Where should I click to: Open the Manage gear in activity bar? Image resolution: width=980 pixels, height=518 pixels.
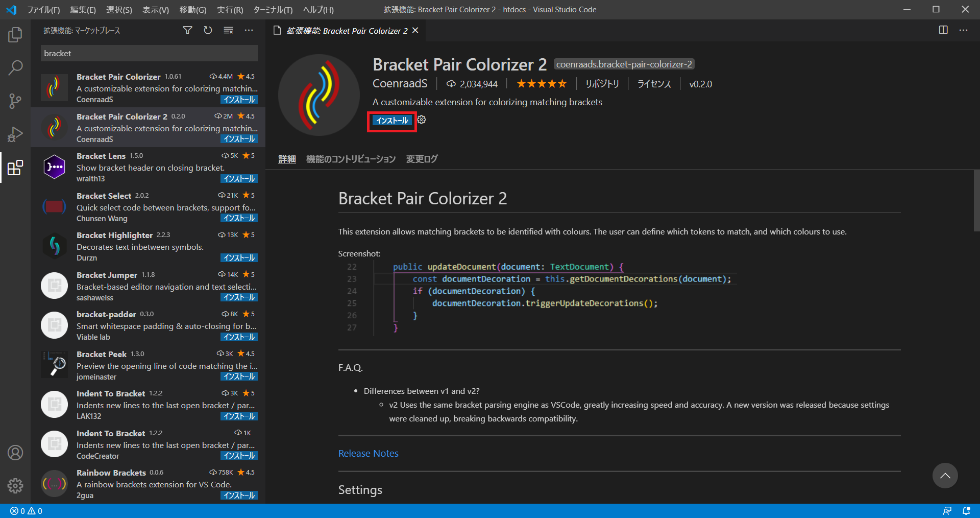click(15, 485)
